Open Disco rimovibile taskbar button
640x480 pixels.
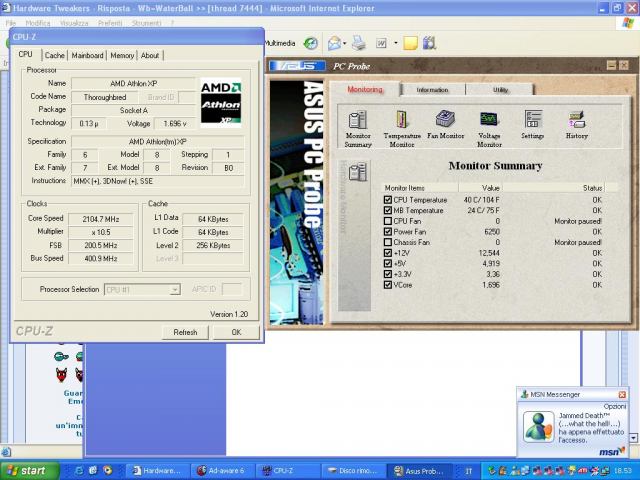[x=354, y=471]
